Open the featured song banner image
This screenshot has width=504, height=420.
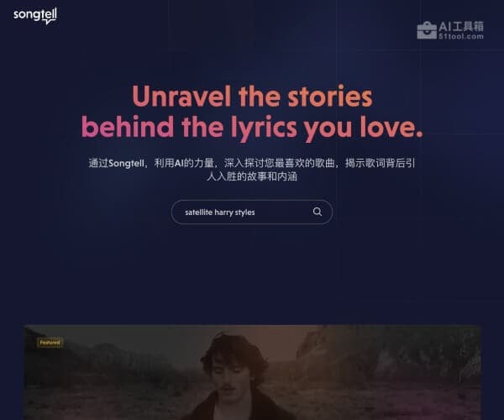pos(252,372)
